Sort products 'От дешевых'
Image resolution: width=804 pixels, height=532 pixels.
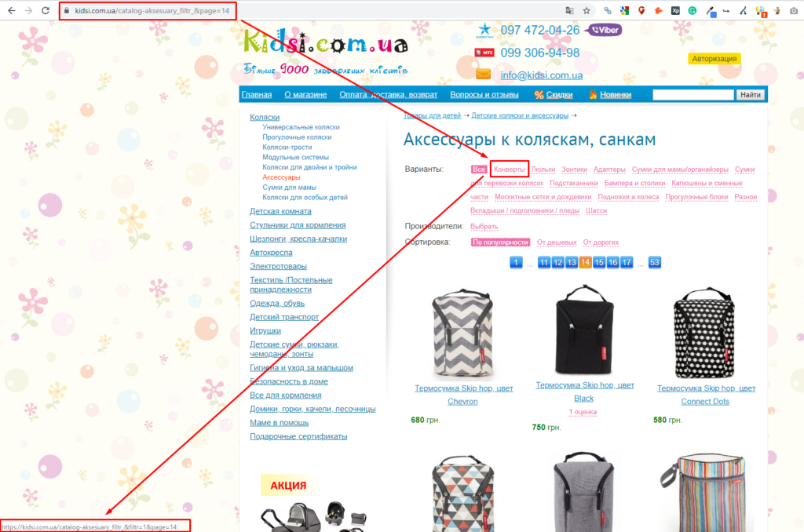[557, 242]
